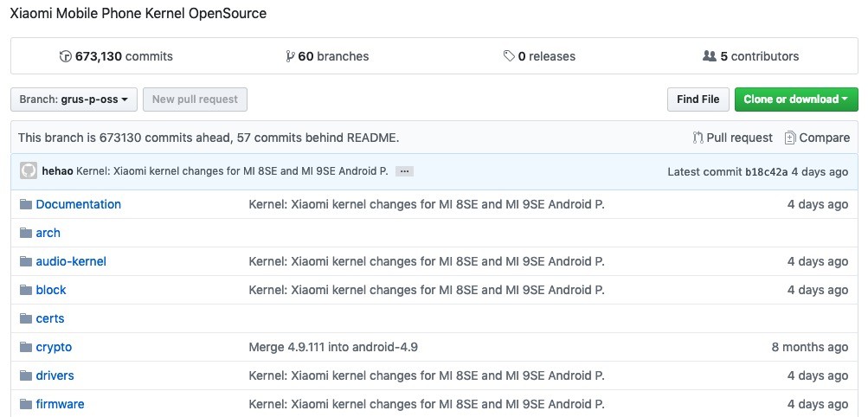The height and width of the screenshot is (417, 868).
Task: Click the branches fork icon
Action: 290,56
